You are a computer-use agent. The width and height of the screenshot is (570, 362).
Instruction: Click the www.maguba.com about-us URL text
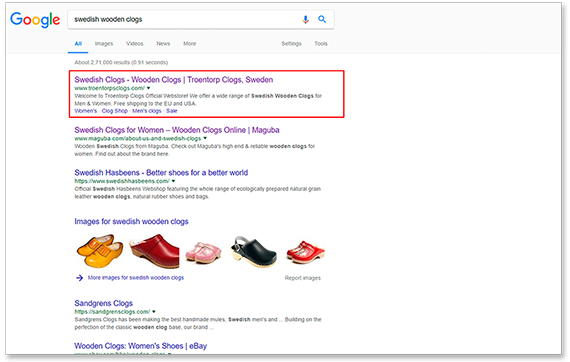point(138,138)
